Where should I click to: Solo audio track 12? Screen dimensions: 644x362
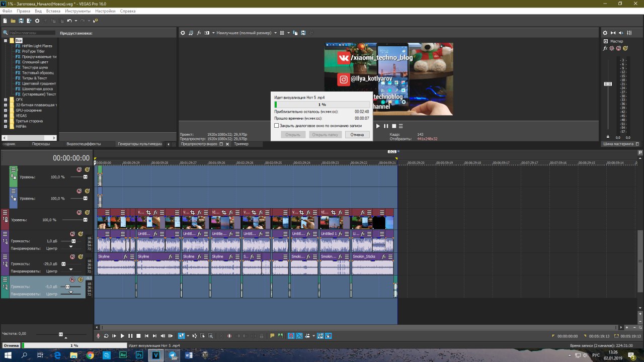tap(80, 257)
